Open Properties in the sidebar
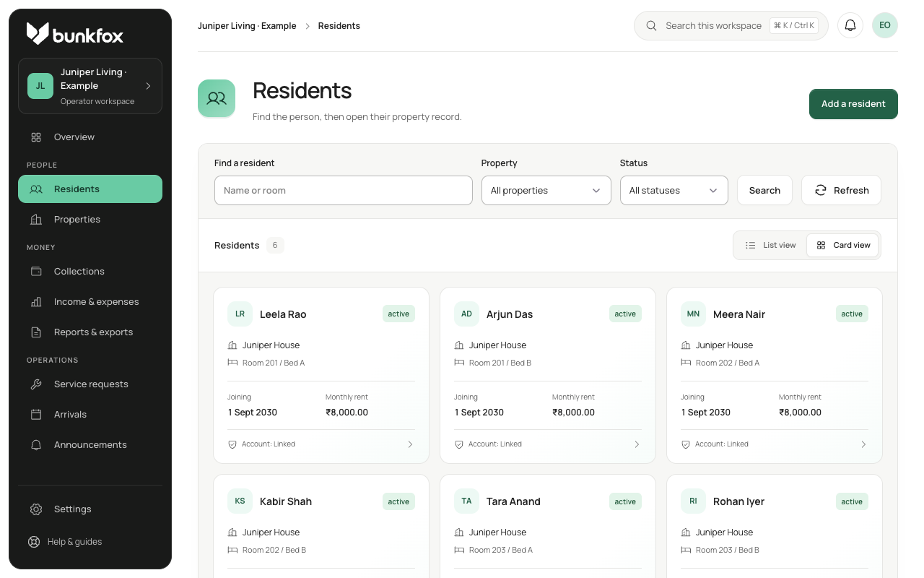The width and height of the screenshot is (924, 578). 90,220
